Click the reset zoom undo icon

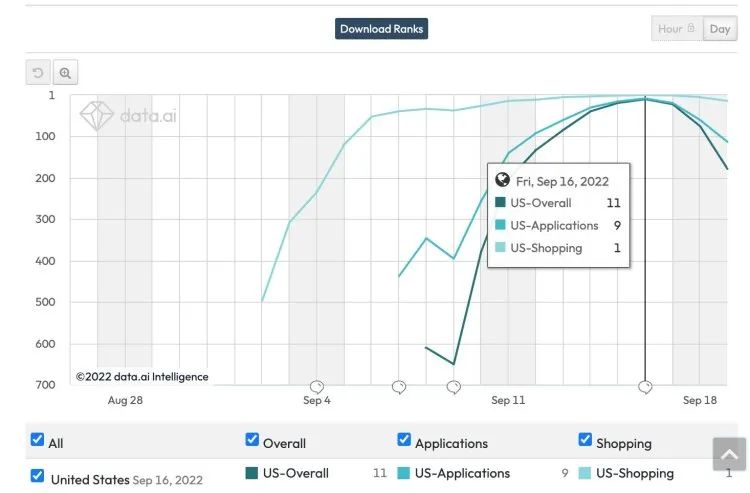39,73
